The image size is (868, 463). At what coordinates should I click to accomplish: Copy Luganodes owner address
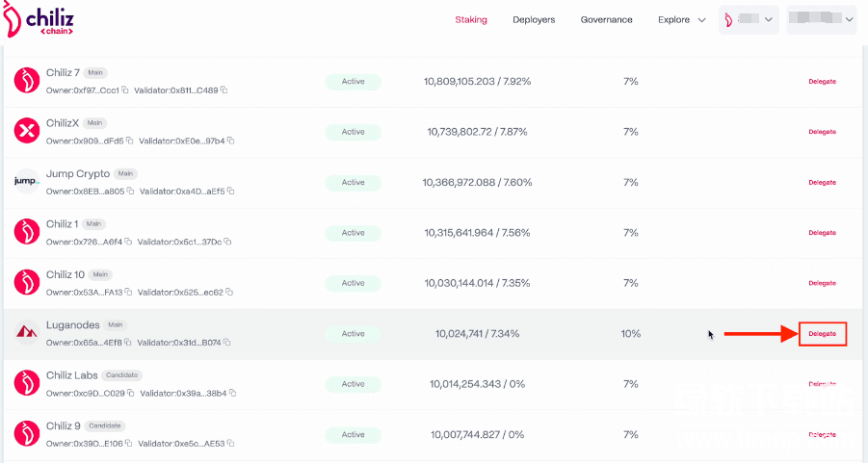pos(128,343)
